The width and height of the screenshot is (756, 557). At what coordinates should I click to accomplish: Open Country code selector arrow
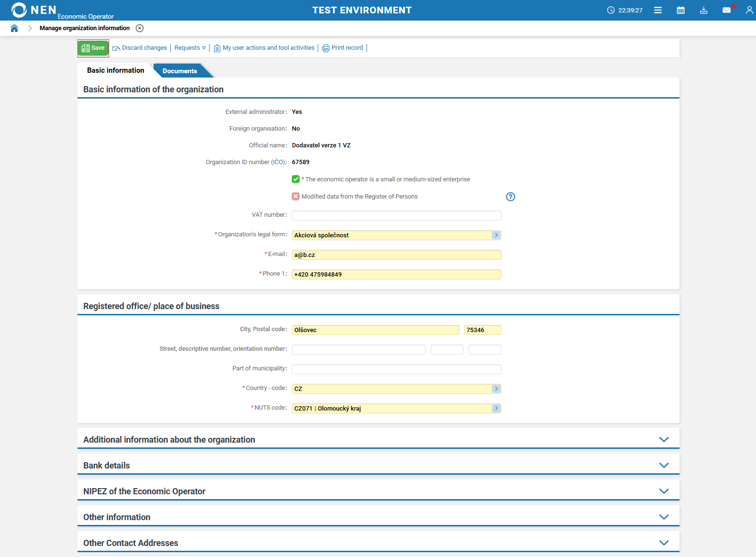[496, 389]
